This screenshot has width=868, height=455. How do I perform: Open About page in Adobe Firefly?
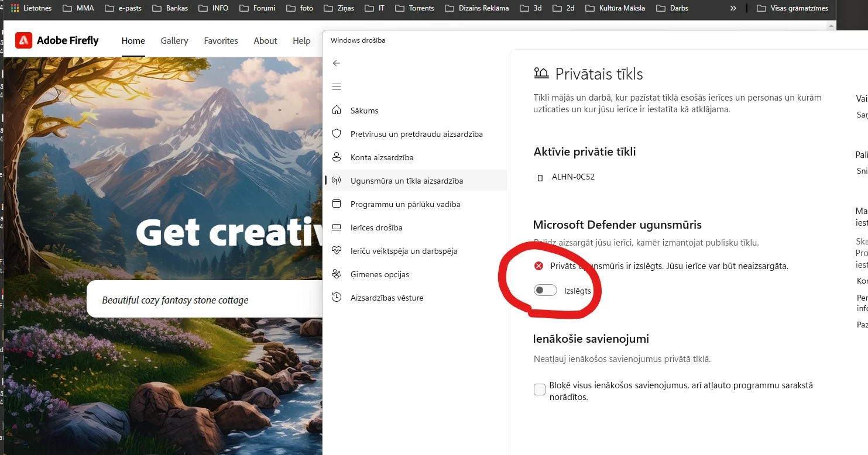(265, 40)
